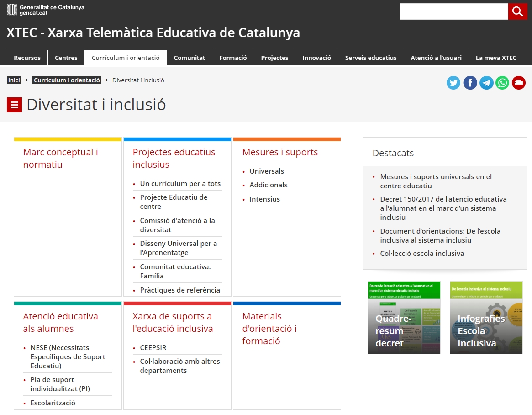Share the page via Telegram
Viewport: 532px width, 415px height.
[x=486, y=83]
